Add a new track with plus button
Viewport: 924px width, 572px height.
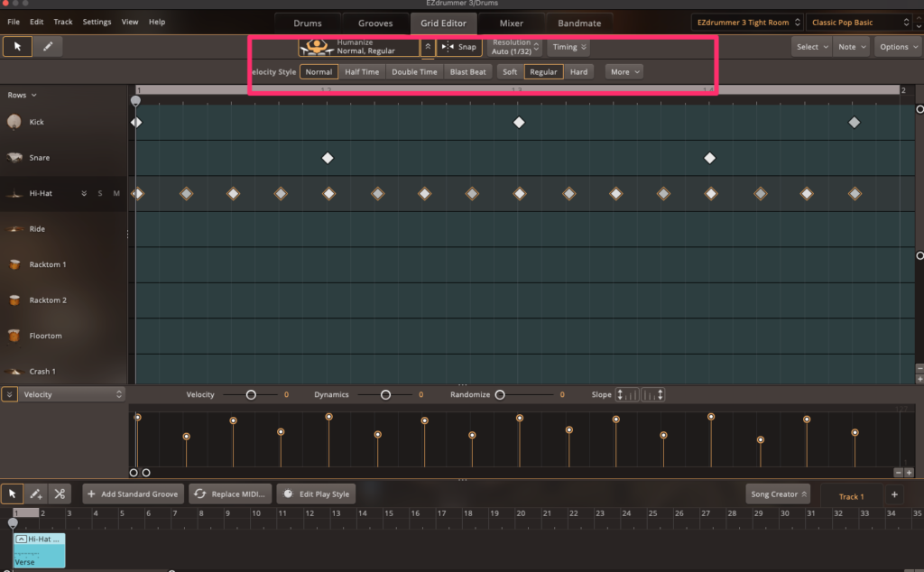click(x=894, y=494)
